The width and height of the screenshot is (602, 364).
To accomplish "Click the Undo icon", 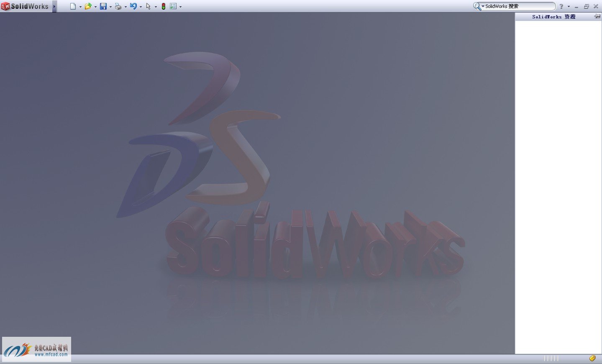I will [x=134, y=6].
